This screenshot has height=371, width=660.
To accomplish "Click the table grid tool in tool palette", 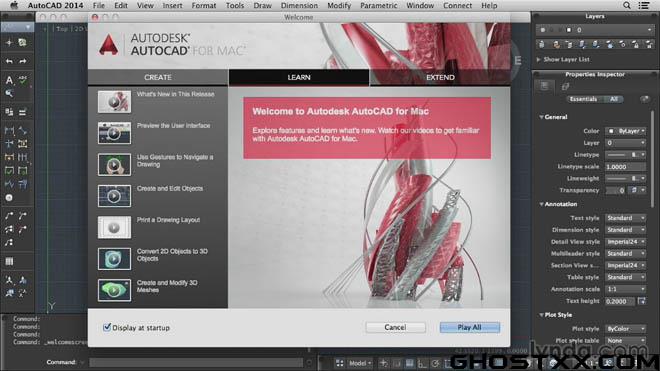I will click(x=9, y=262).
